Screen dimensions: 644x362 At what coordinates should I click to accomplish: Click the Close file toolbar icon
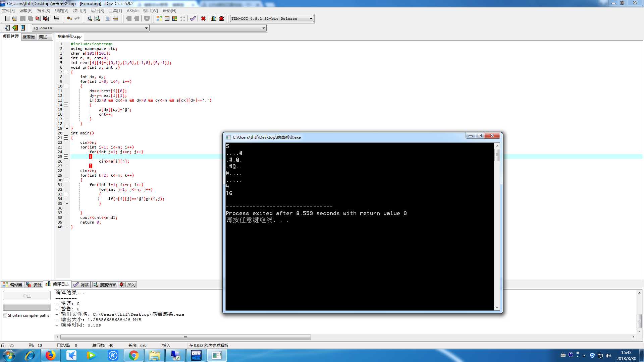38,18
